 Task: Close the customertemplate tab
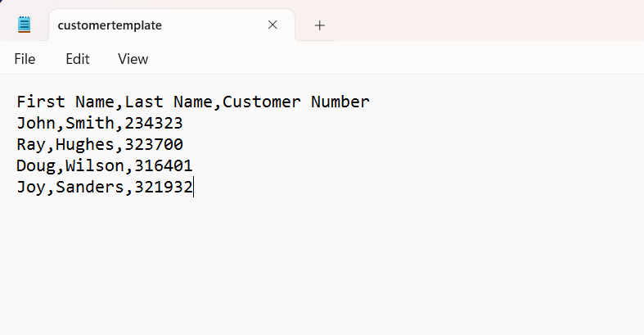click(272, 25)
